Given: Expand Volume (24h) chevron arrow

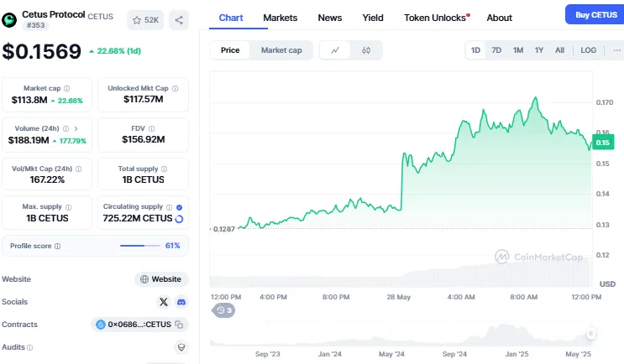Looking at the screenshot, I should click(x=76, y=128).
